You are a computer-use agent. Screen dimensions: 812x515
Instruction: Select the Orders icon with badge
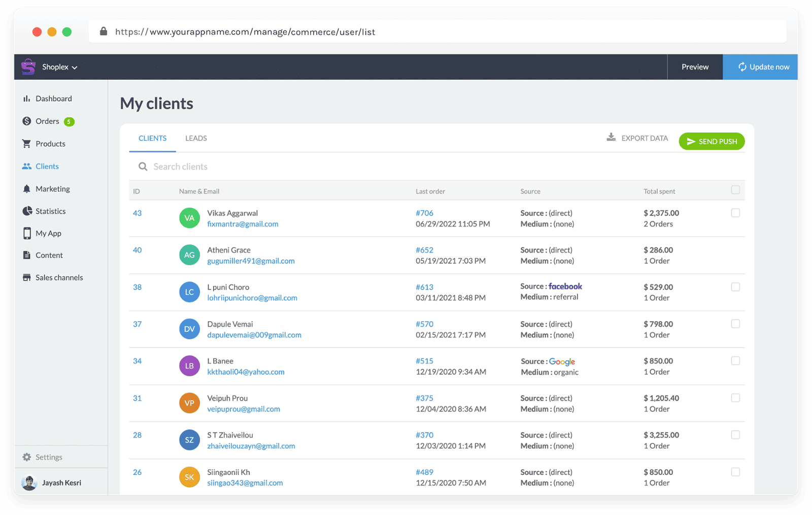pyautogui.click(x=26, y=121)
